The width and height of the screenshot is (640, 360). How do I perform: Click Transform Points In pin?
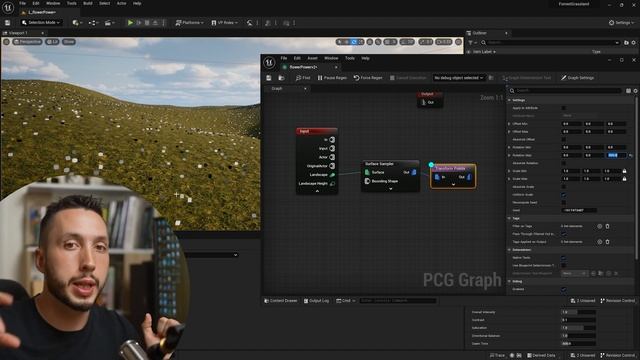437,177
